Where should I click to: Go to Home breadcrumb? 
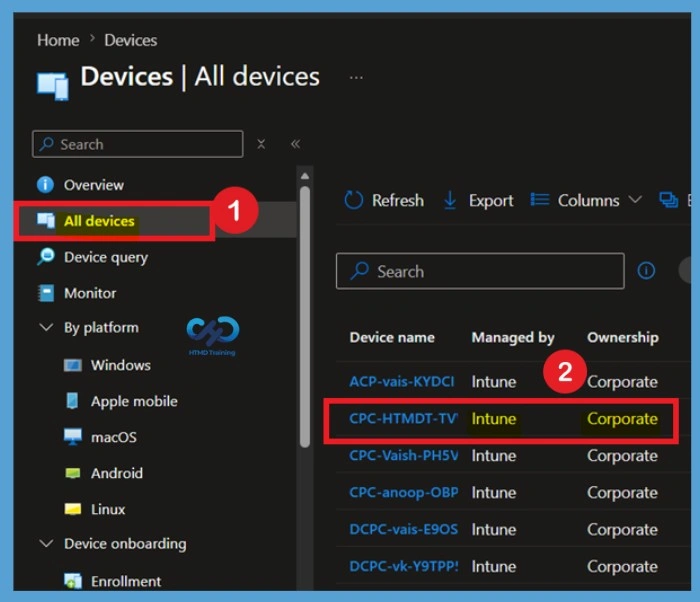click(x=58, y=41)
